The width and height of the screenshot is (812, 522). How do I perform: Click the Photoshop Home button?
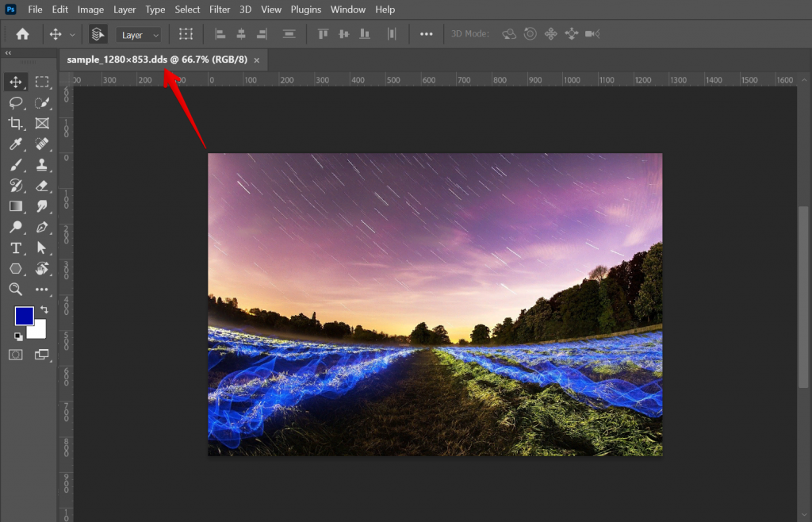[x=21, y=33]
